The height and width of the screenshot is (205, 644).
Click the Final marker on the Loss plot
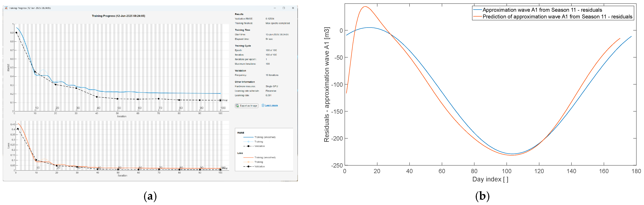tap(220, 170)
